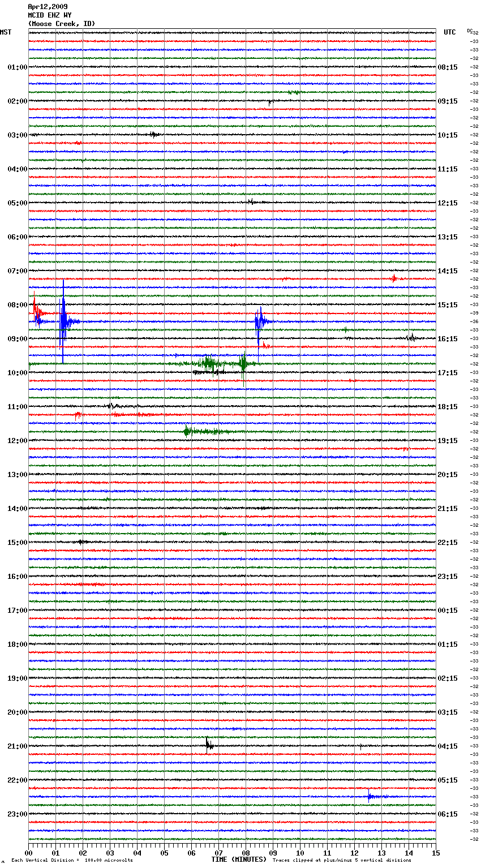Click the (Moose Creek, ID) location label
481x868 pixels.
(x=62, y=24)
